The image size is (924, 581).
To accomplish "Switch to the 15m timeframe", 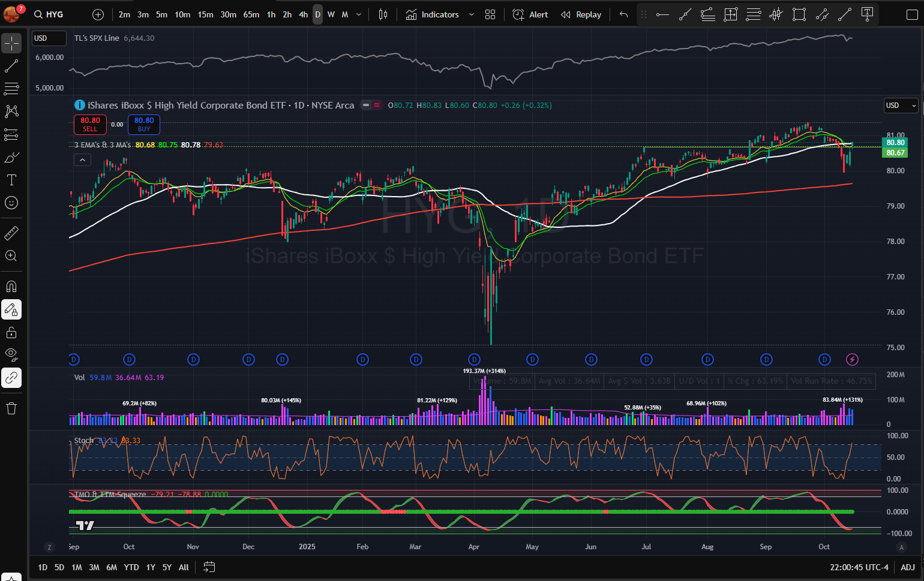I will [205, 14].
